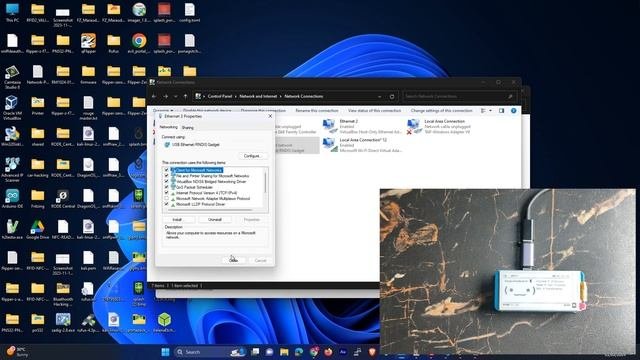Select Local Area Connection* 12 adapter
The image size is (640, 360).
click(x=362, y=145)
